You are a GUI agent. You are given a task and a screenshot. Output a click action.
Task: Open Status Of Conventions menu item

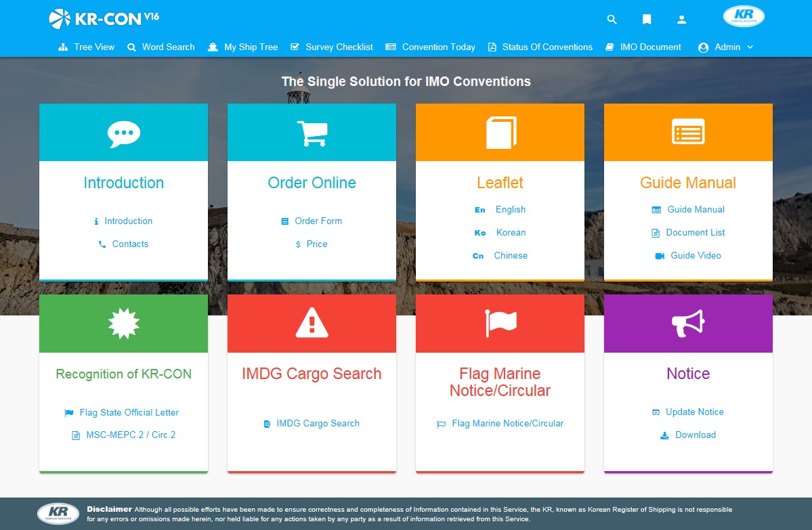540,47
